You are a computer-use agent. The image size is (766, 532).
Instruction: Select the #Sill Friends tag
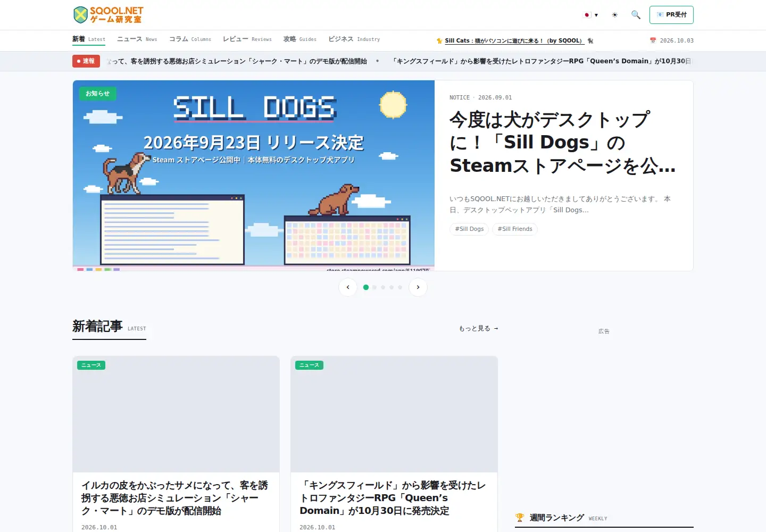coord(515,229)
